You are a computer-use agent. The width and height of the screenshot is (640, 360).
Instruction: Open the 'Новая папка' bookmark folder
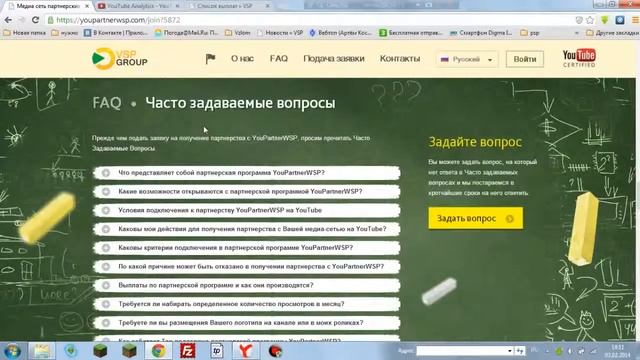click(x=25, y=33)
